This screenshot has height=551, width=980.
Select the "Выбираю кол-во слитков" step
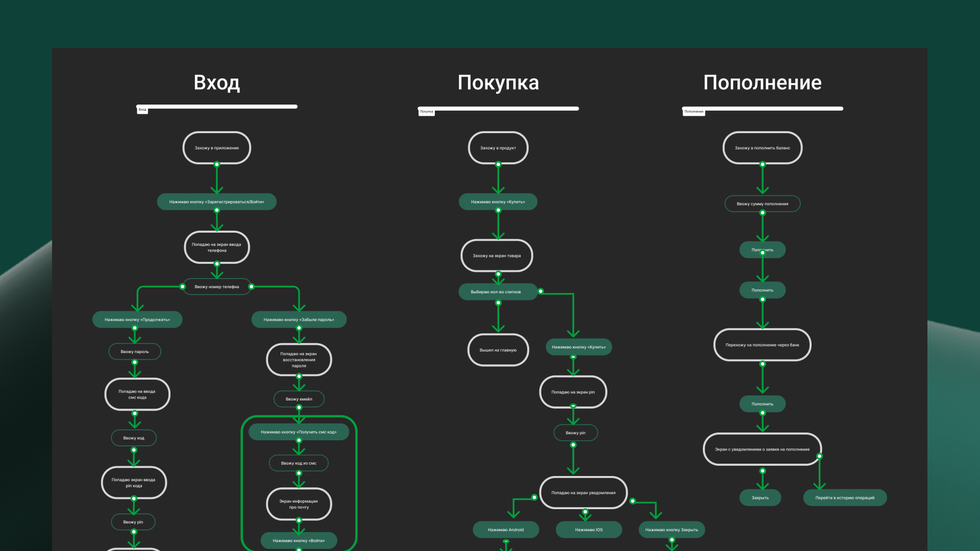coord(498,292)
